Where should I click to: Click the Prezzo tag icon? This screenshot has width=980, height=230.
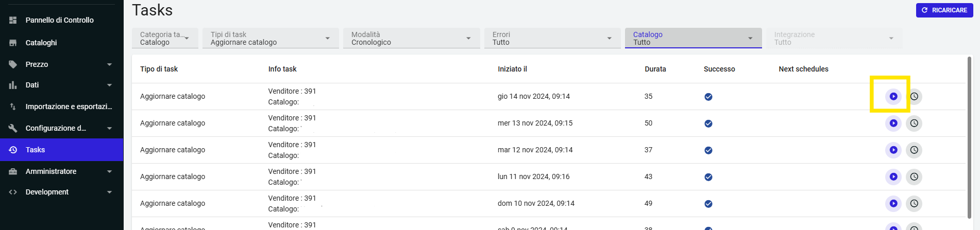[13, 64]
